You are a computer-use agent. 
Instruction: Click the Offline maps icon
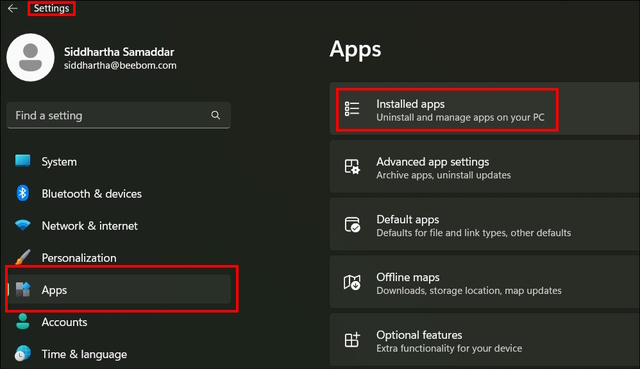(352, 282)
